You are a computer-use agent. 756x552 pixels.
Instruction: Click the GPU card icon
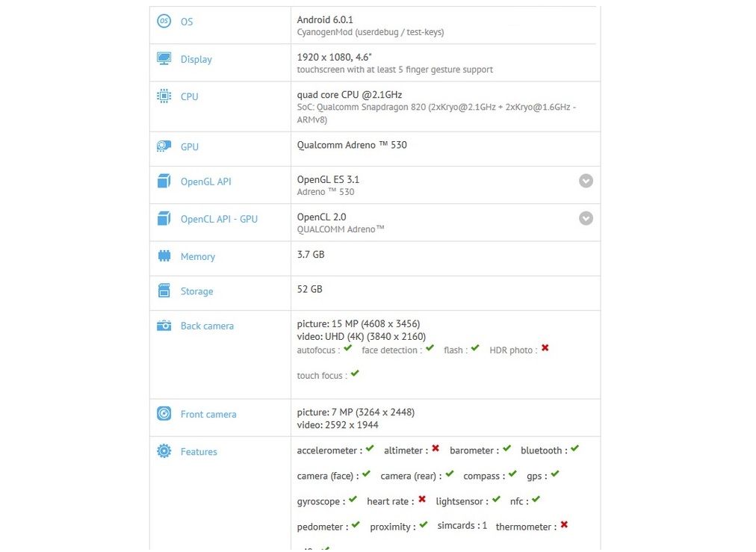point(164,146)
